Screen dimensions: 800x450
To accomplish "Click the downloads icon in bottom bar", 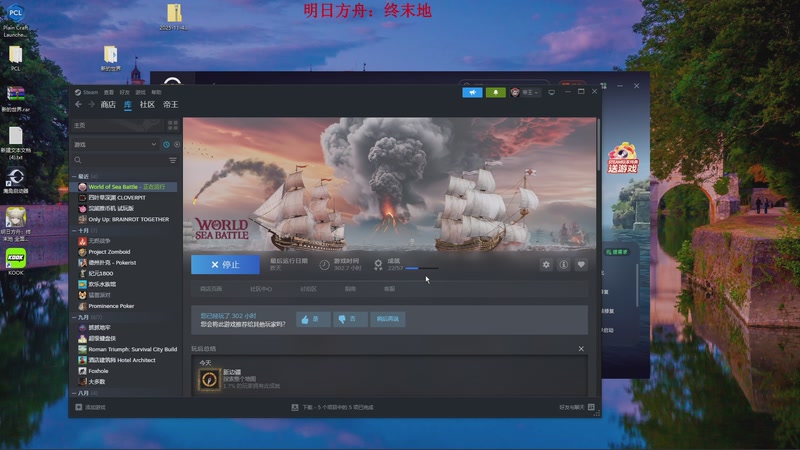I will [x=295, y=407].
